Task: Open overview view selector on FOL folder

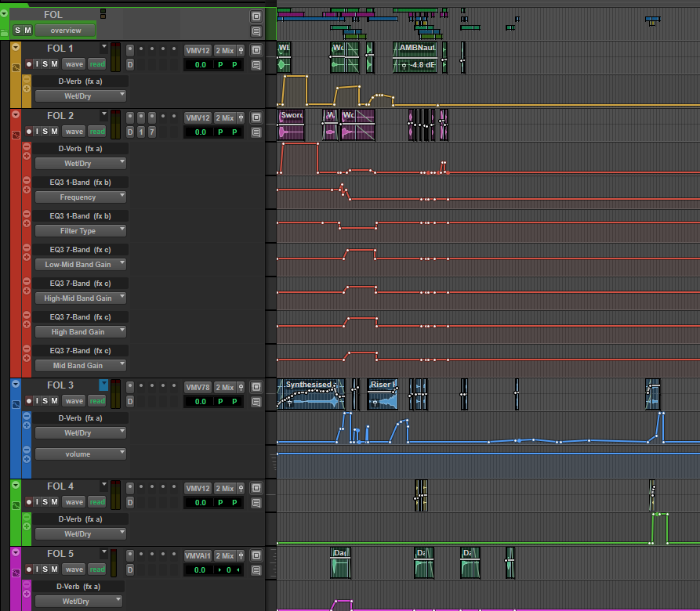Action: 66,31
